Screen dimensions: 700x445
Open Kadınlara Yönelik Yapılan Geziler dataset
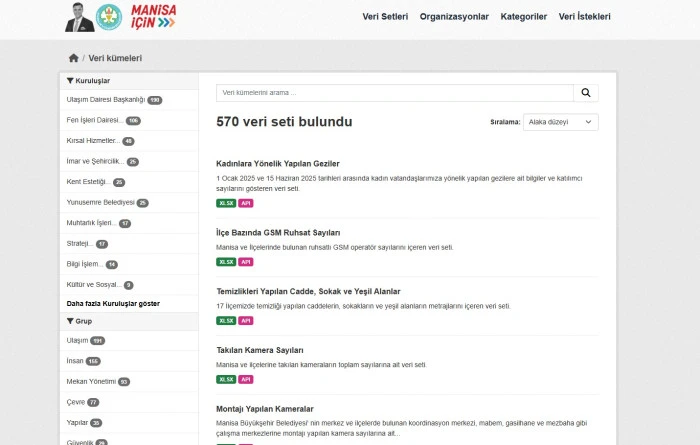point(278,163)
